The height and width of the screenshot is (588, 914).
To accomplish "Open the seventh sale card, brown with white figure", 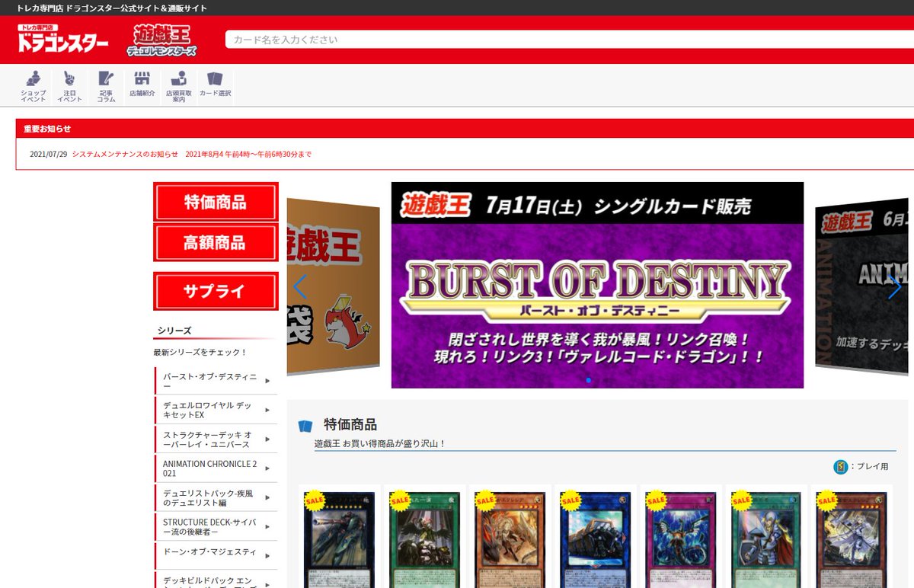I will click(851, 540).
